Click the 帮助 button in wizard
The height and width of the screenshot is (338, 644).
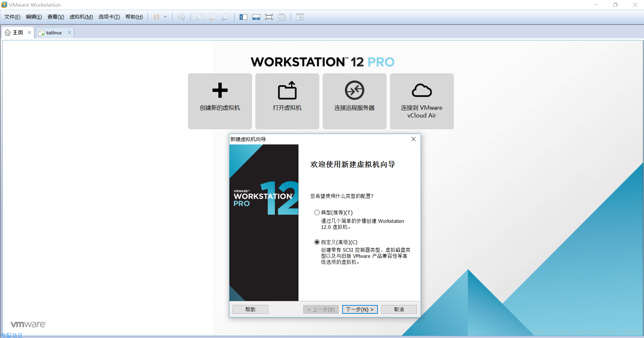click(x=250, y=309)
